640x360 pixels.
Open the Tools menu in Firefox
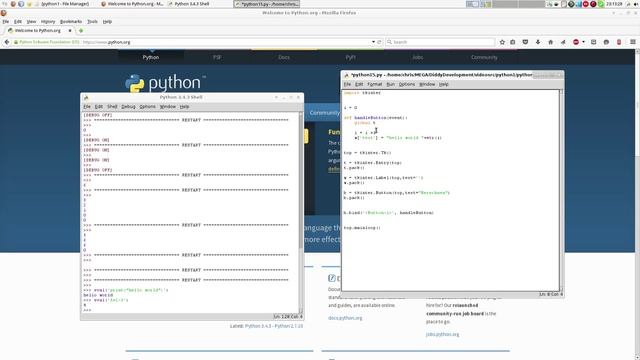(92, 21)
